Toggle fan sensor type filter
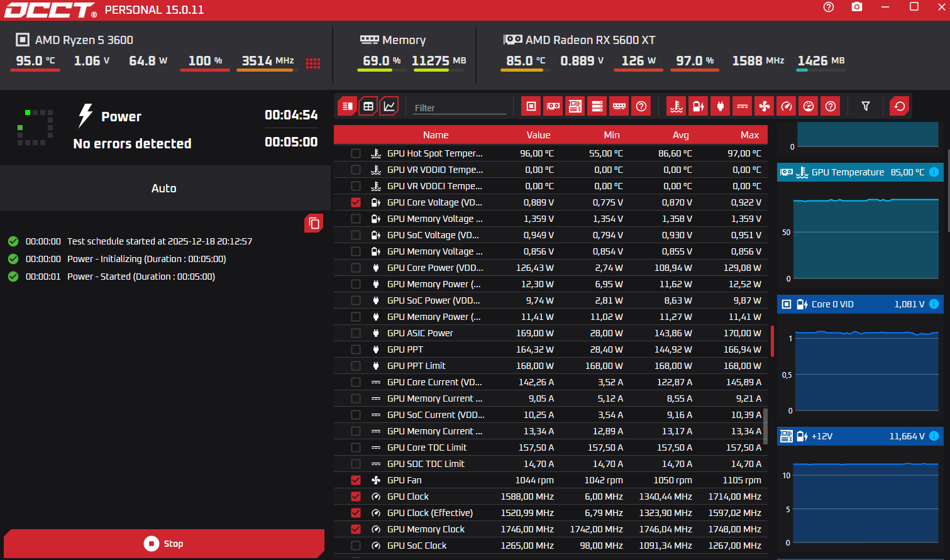The height and width of the screenshot is (560, 950). (765, 107)
